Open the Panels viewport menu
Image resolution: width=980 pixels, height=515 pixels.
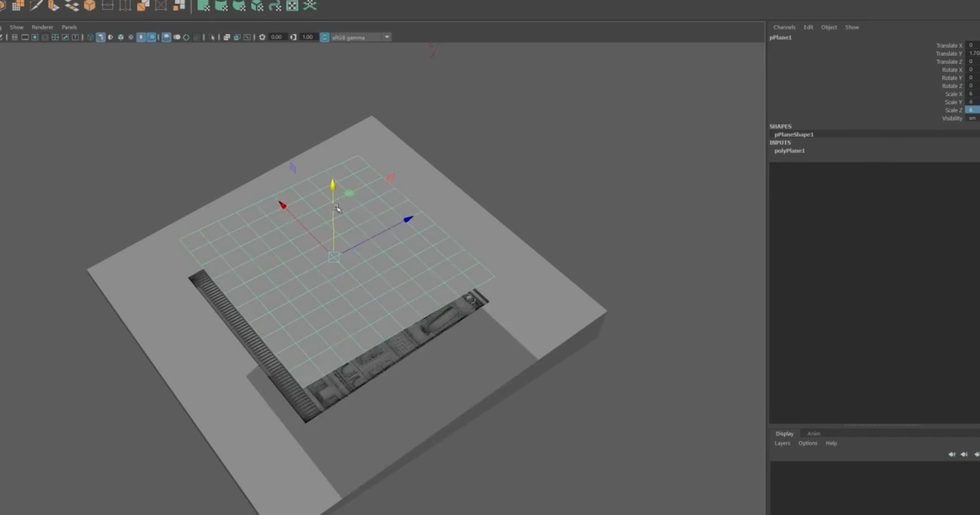(x=69, y=27)
